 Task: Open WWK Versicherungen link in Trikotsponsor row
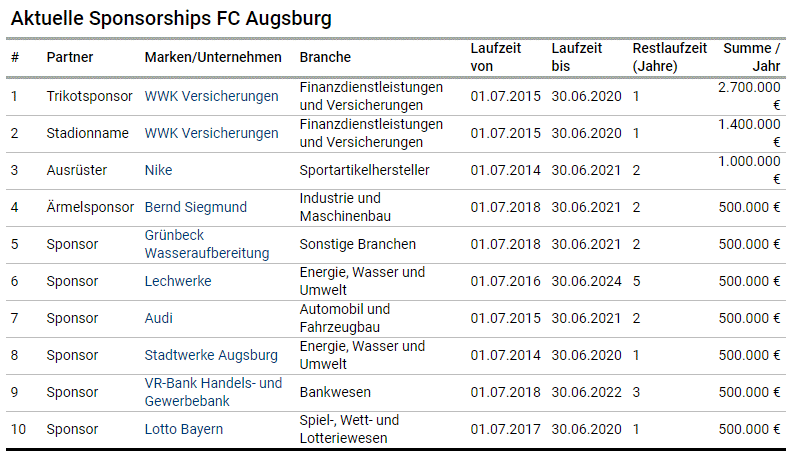point(211,96)
